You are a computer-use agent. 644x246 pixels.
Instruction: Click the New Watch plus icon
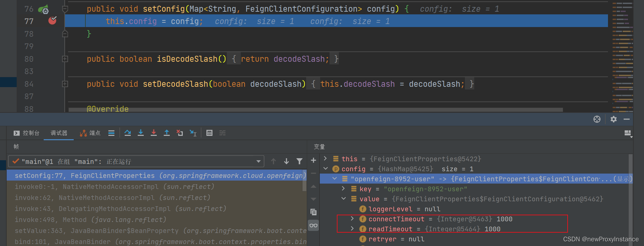tap(313, 161)
